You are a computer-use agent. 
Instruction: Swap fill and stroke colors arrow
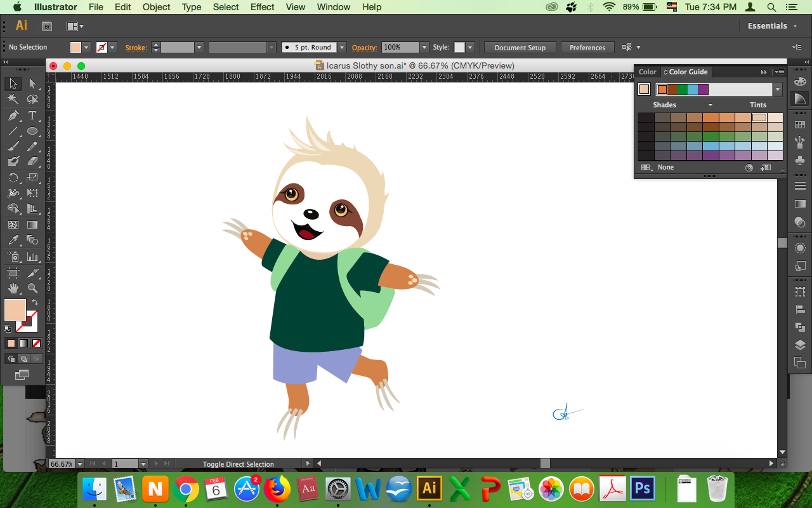click(x=35, y=303)
